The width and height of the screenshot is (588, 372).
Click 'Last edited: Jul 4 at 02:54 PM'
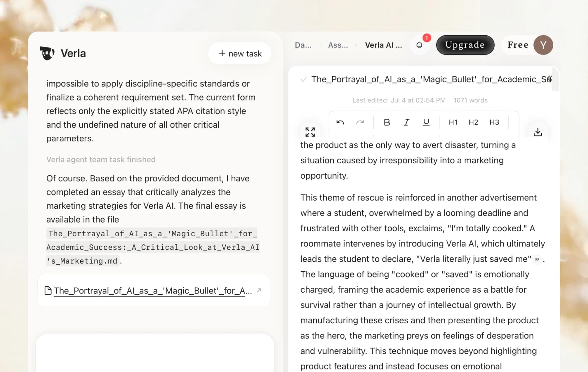point(399,100)
